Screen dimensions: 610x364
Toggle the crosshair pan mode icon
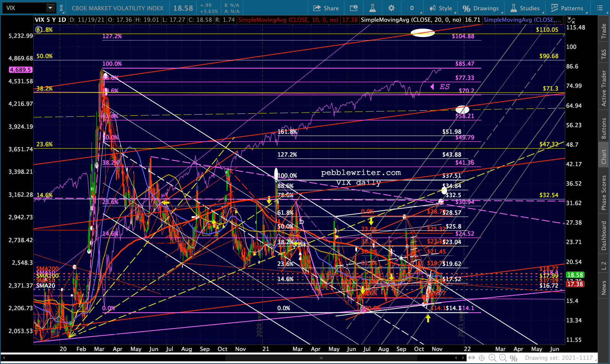tap(482, 358)
